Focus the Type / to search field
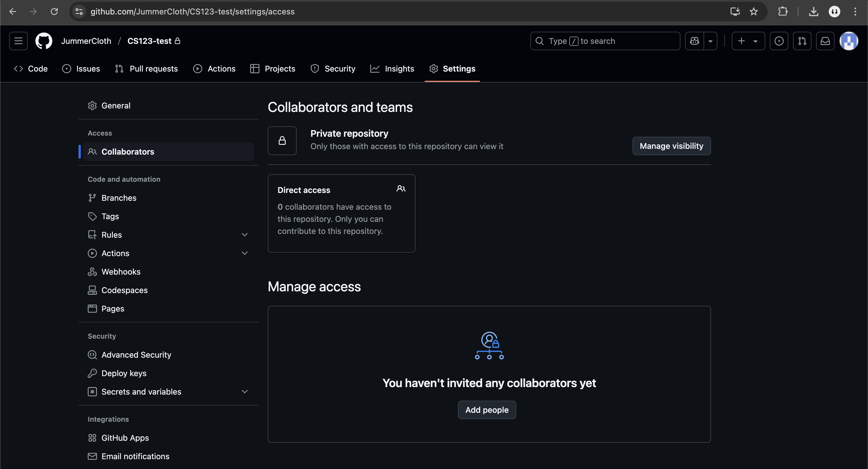This screenshot has width=868, height=469. pos(605,41)
